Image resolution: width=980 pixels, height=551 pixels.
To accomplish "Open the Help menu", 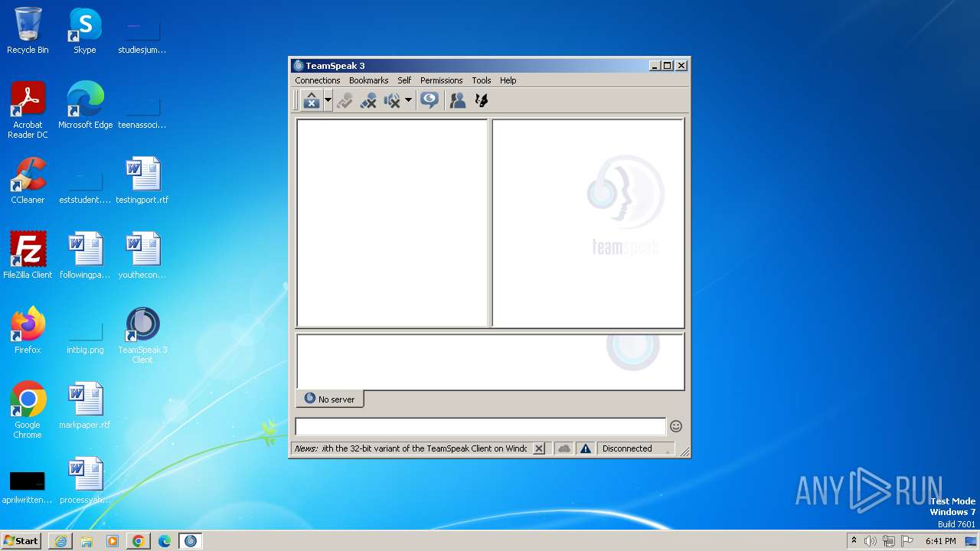I will 508,80.
